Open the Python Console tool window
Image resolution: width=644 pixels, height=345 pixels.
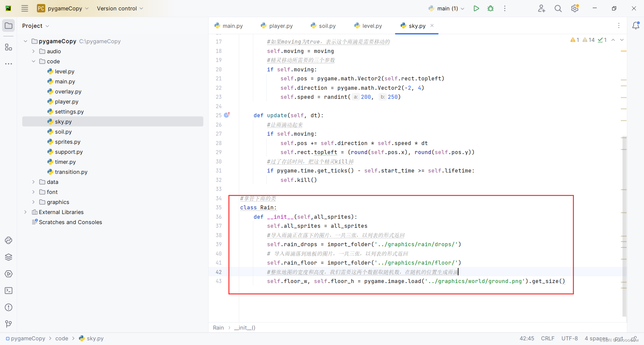9,240
